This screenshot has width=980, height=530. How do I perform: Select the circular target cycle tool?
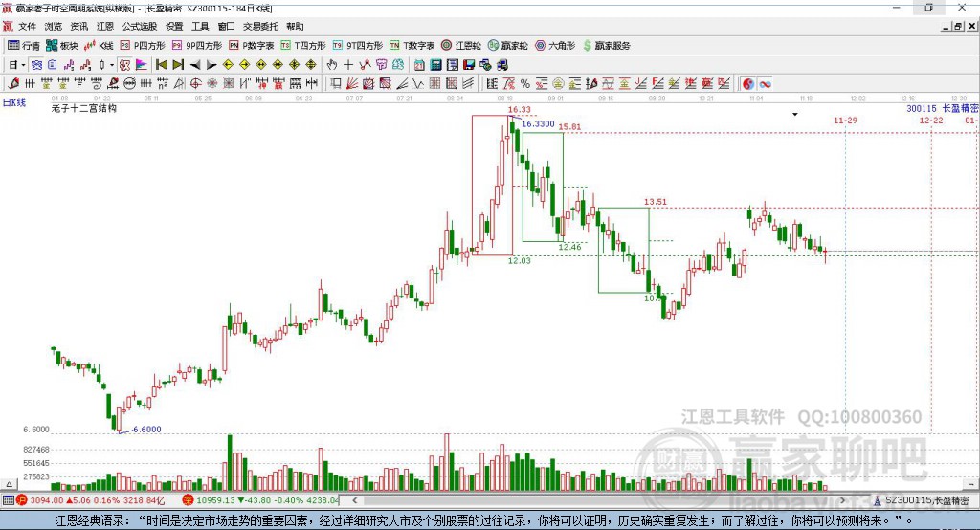click(x=195, y=83)
